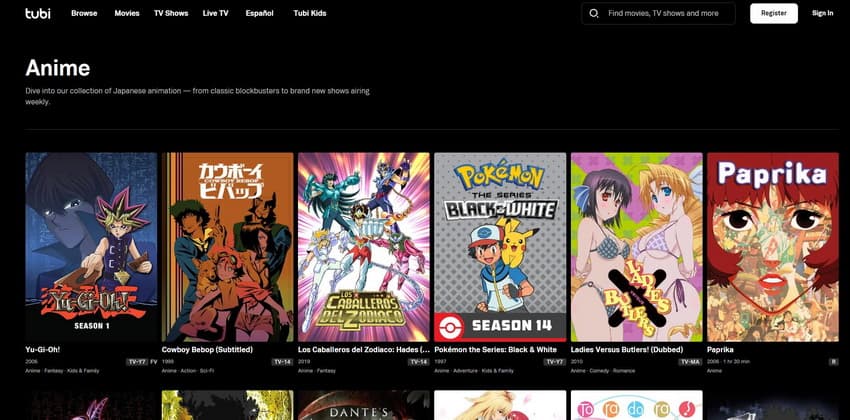Click the R rating badge under Paprika
The height and width of the screenshot is (420, 850).
click(x=834, y=361)
